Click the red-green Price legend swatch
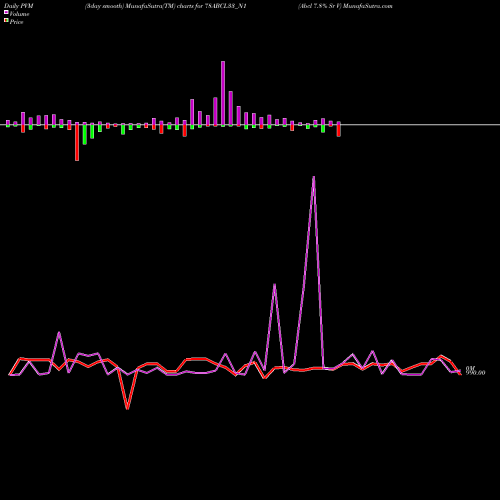The width and height of the screenshot is (500, 500). 6,21
